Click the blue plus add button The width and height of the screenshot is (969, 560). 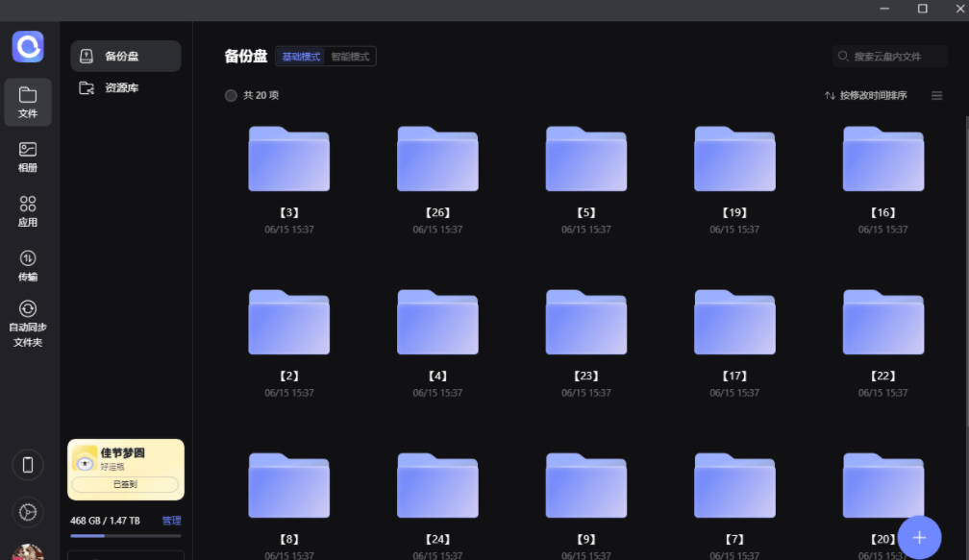point(919,538)
